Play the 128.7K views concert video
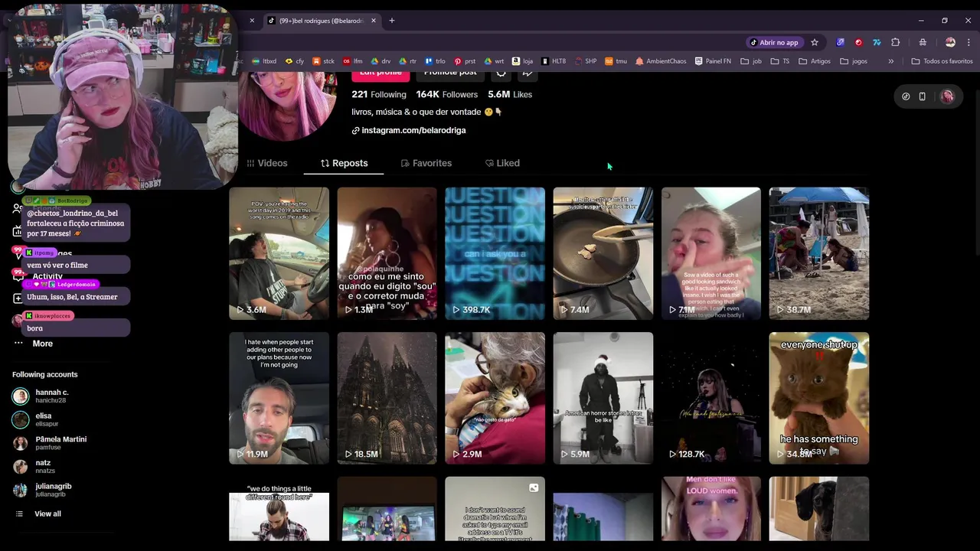Image resolution: width=980 pixels, height=551 pixels. click(710, 398)
